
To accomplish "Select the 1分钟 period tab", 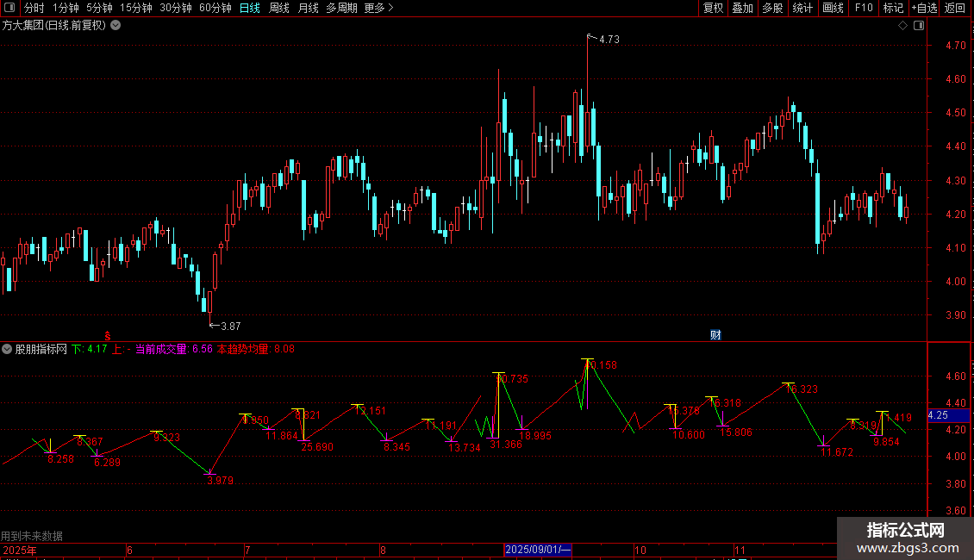I will (66, 8).
